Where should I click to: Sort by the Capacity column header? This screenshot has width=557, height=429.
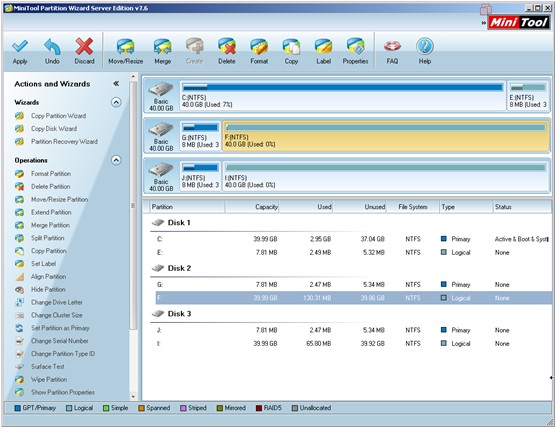252,207
